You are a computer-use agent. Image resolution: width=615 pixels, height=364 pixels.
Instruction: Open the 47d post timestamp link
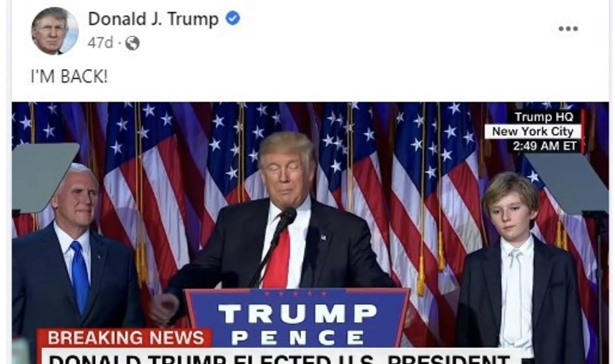[x=100, y=43]
